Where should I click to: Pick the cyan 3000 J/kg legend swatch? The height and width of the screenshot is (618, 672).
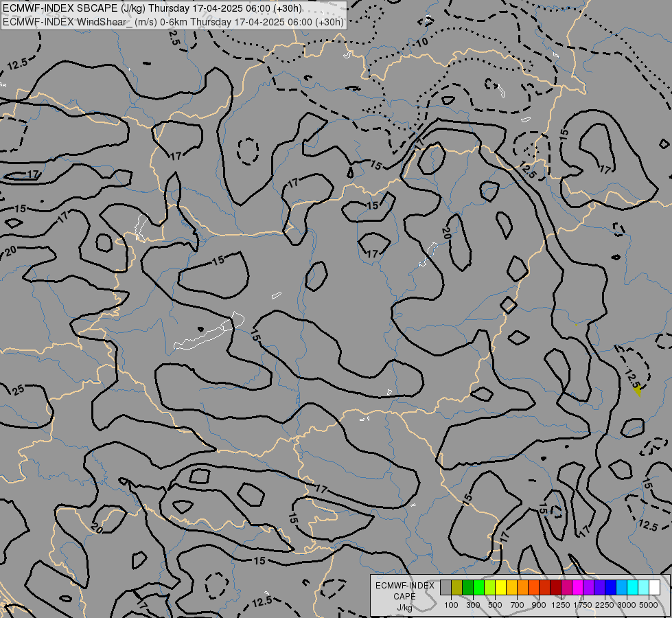[x=633, y=588]
